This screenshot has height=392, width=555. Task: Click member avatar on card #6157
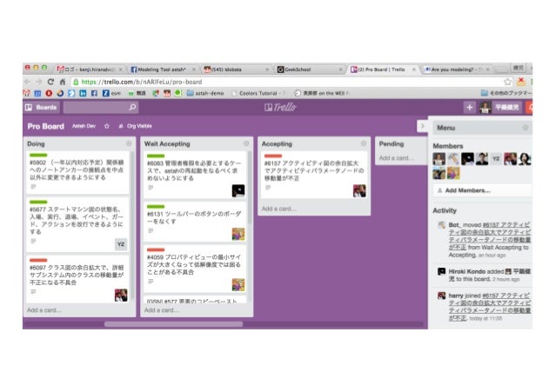(x=359, y=190)
